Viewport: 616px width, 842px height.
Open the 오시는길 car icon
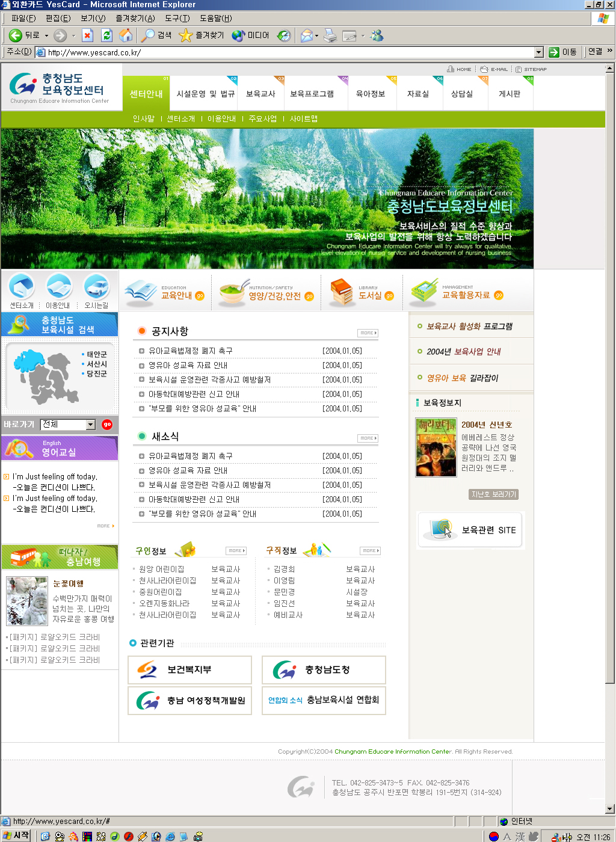coord(96,287)
